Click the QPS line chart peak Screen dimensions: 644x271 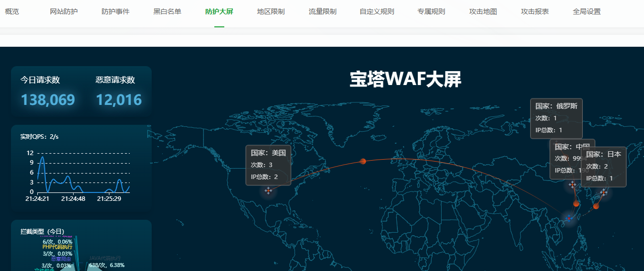[42, 157]
